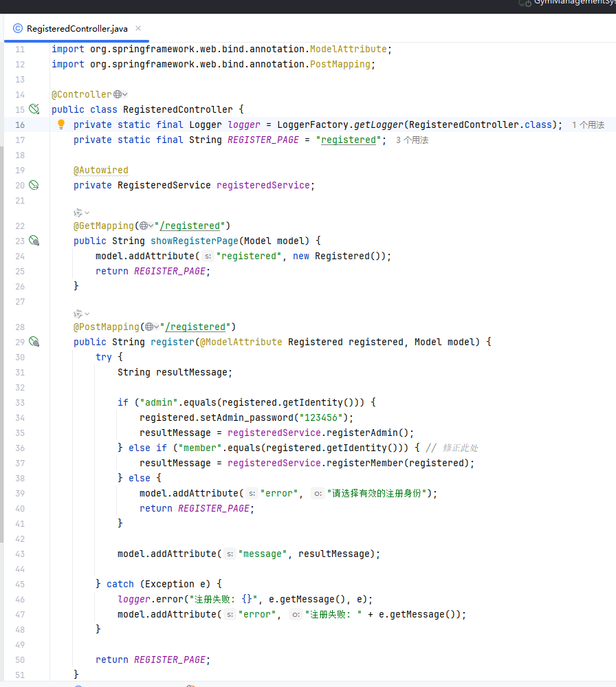Open the chevron after the @GetMapping globe
Viewport: 616px width, 687px height.
click(x=151, y=226)
